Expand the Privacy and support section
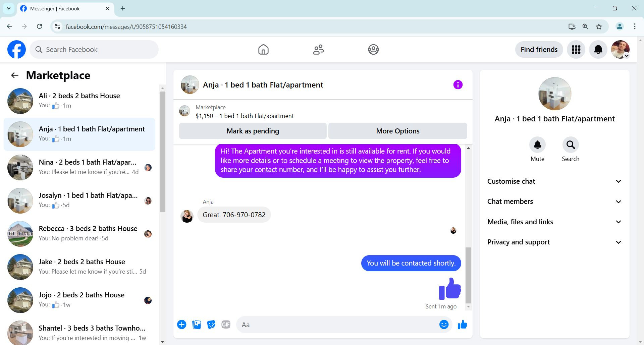644x345 pixels. 554,242
